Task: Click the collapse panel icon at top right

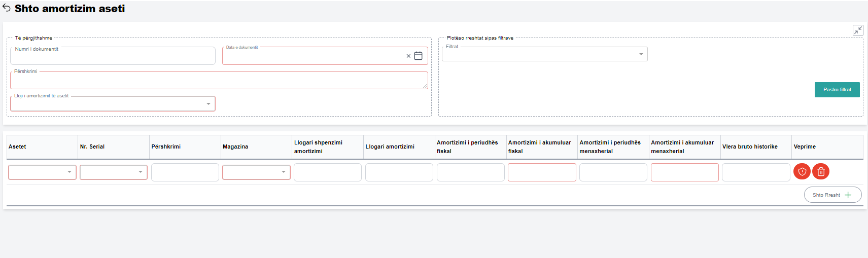Action: (857, 30)
